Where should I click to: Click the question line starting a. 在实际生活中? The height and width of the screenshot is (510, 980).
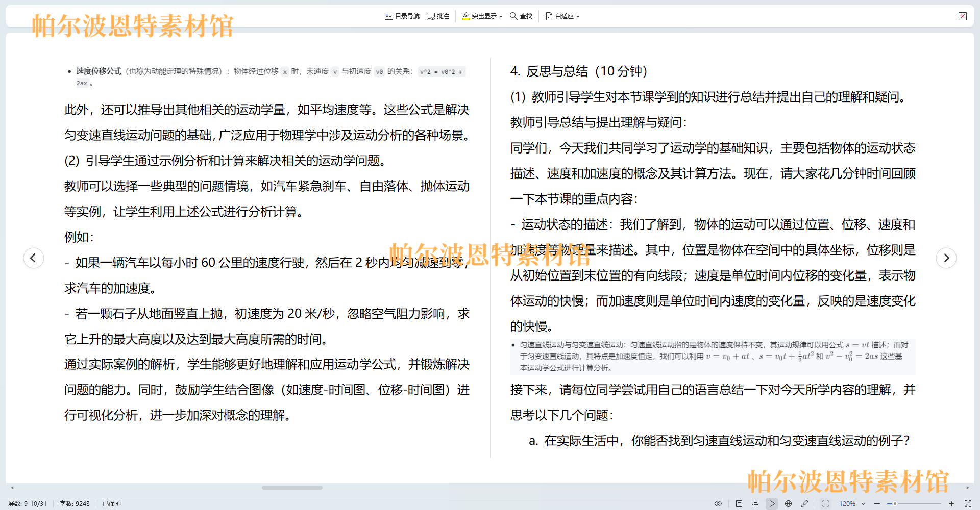pos(720,441)
